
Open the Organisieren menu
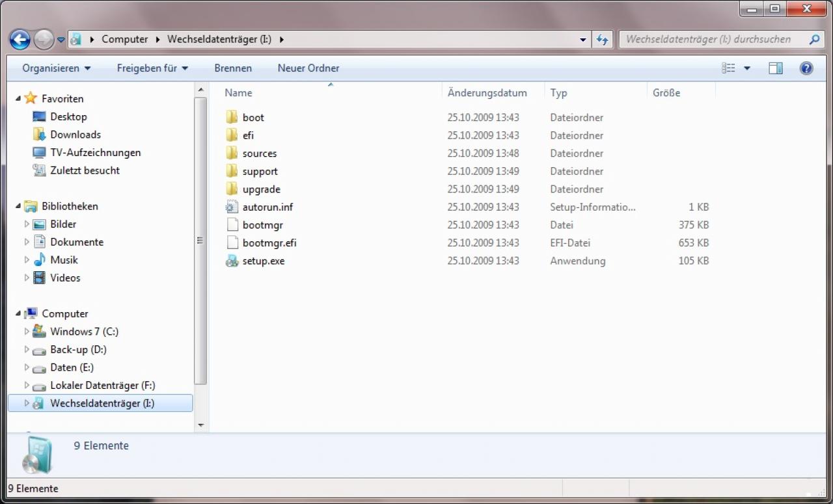tap(57, 68)
